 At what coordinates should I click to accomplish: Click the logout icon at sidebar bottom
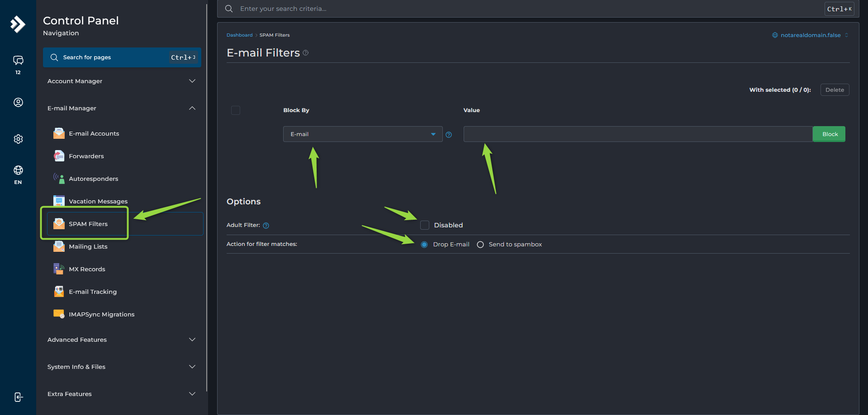coord(18,397)
